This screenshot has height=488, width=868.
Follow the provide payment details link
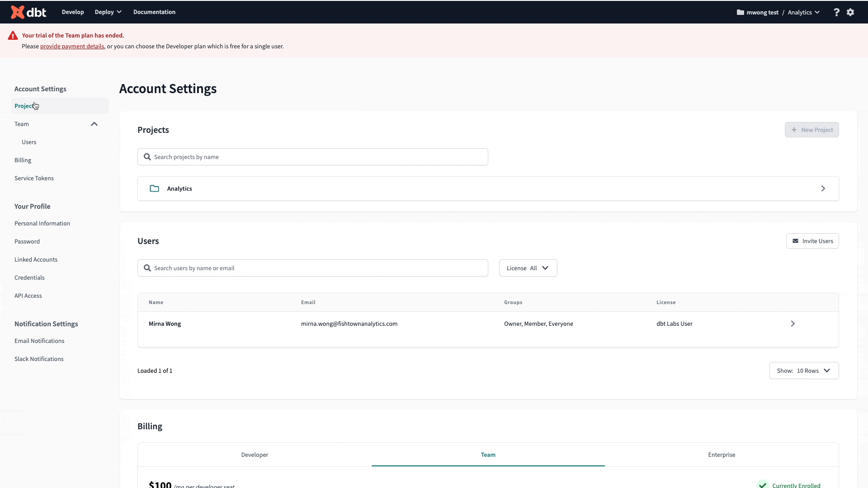(x=72, y=46)
